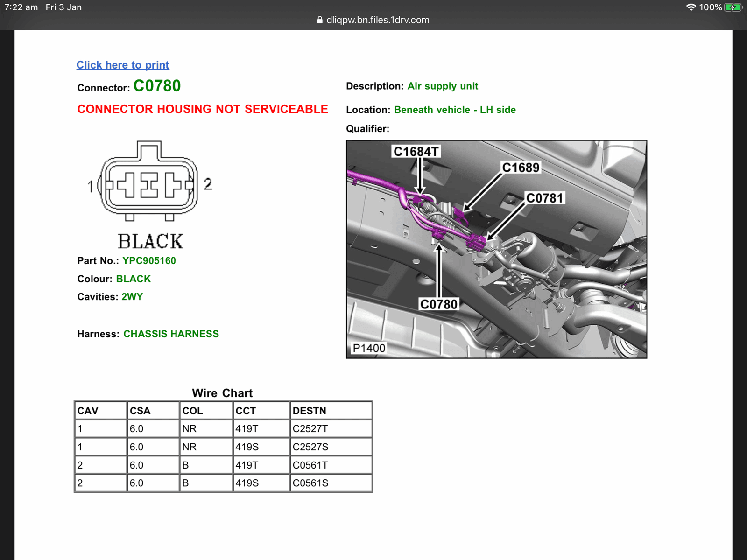Click the 419T circuit cell in the C2527T row
The image size is (747, 560).
coord(261,428)
